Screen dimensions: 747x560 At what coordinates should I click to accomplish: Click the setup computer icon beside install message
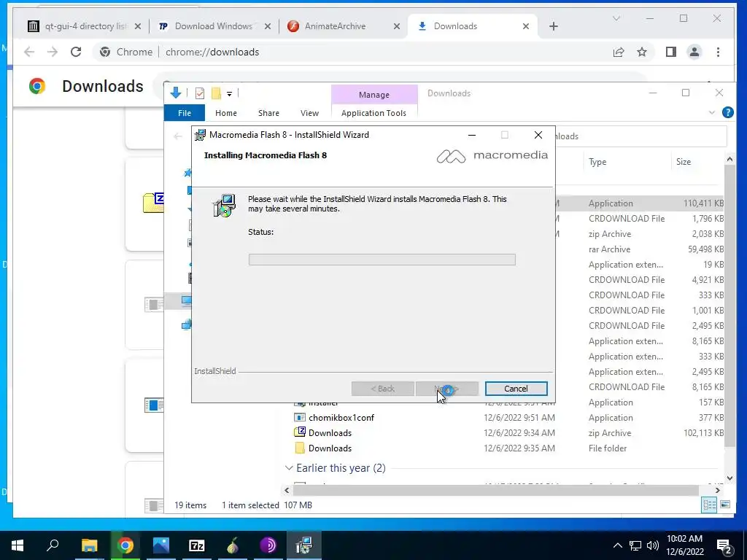224,206
